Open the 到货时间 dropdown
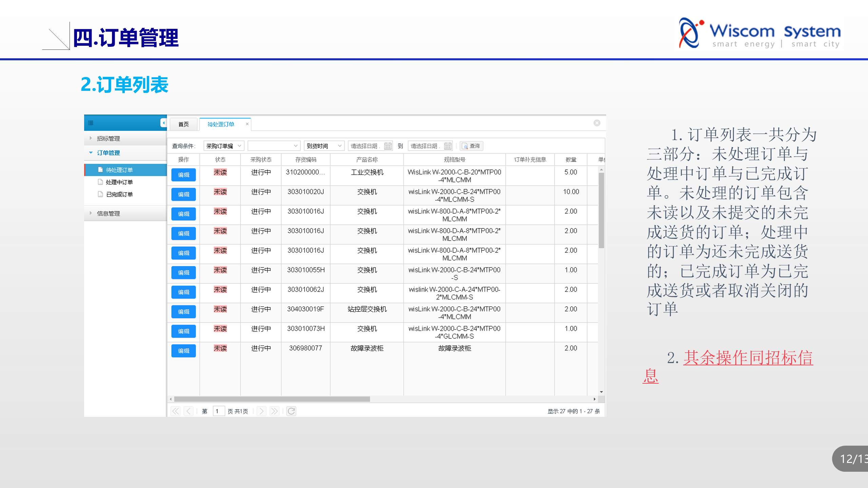 [324, 146]
